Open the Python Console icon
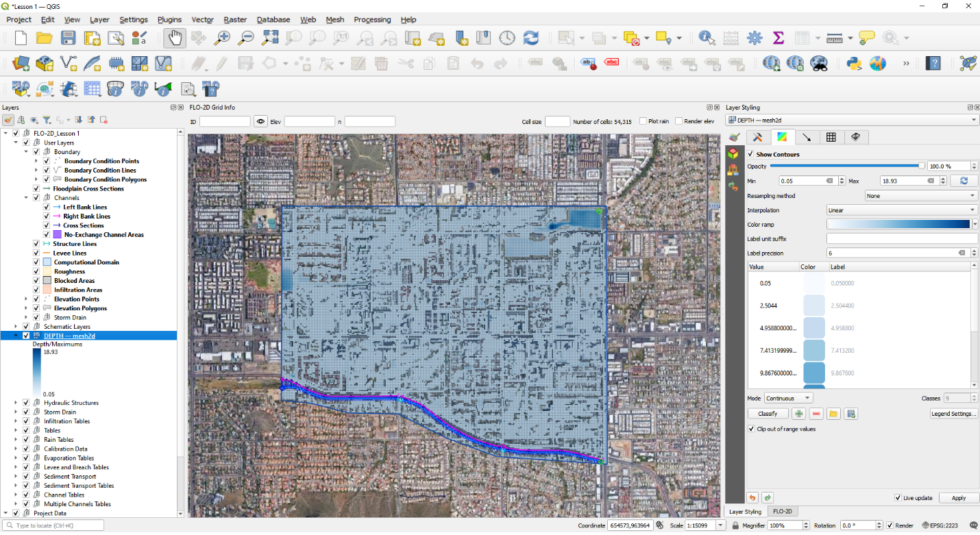Viewport: 980px width, 535px height. point(853,64)
